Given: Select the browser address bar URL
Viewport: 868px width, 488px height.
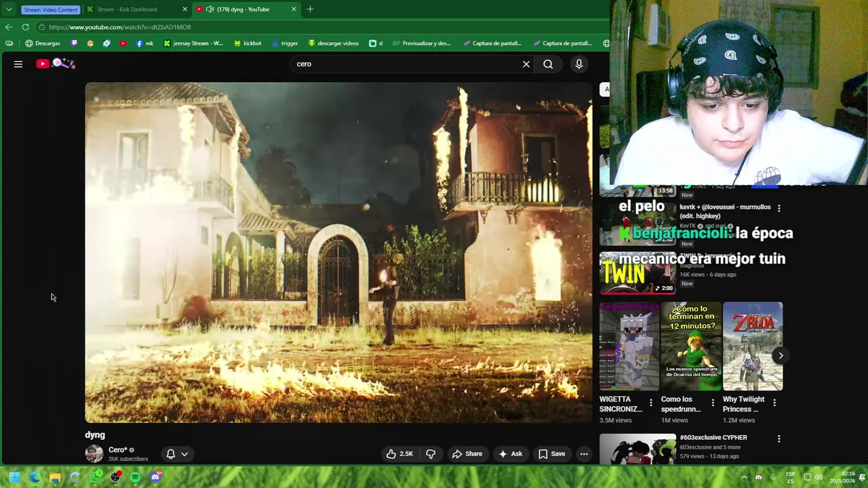Looking at the screenshot, I should (120, 27).
